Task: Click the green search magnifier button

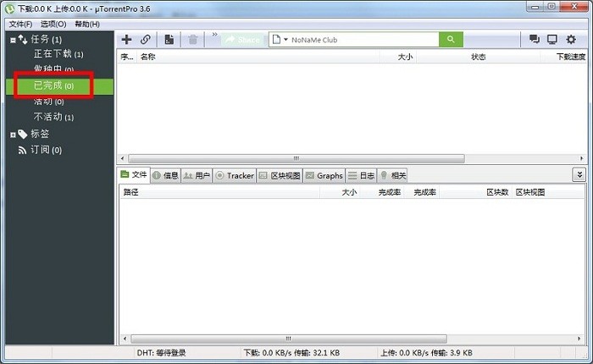Action: (451, 39)
